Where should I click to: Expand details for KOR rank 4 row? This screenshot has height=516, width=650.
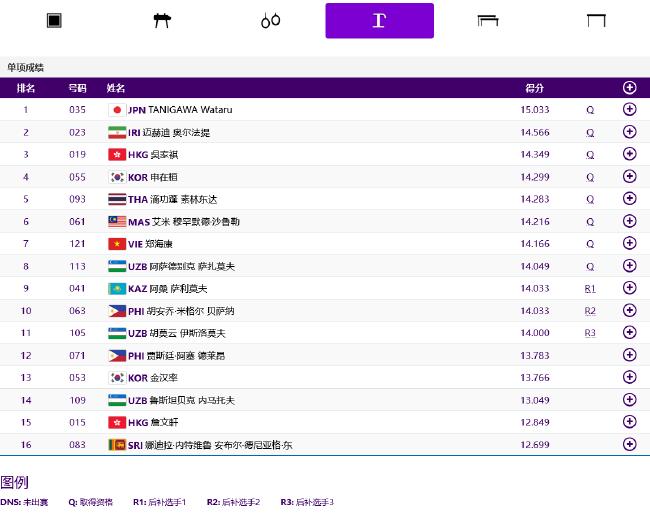629,177
